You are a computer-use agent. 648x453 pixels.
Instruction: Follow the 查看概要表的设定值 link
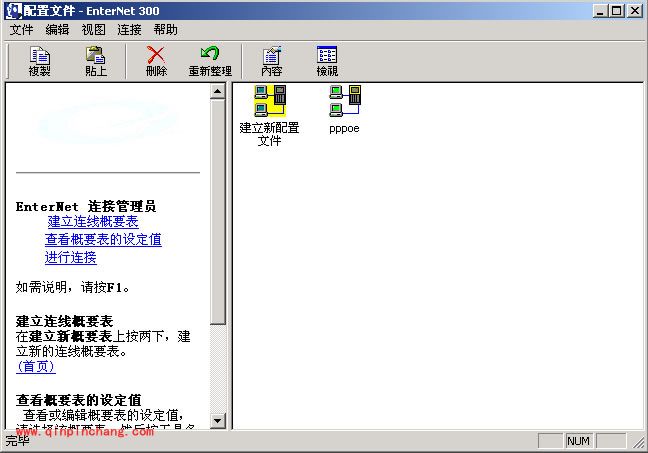[x=103, y=239]
